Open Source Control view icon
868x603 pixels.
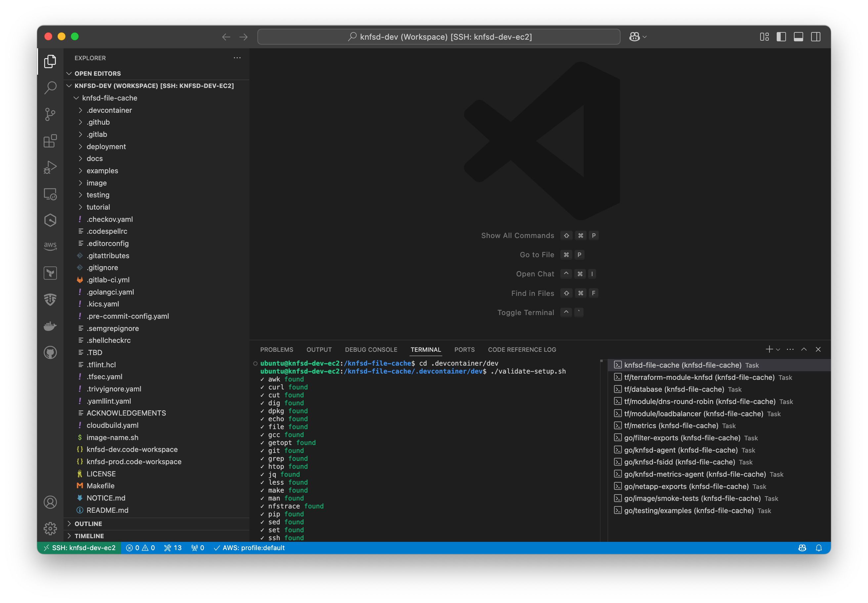pos(50,114)
